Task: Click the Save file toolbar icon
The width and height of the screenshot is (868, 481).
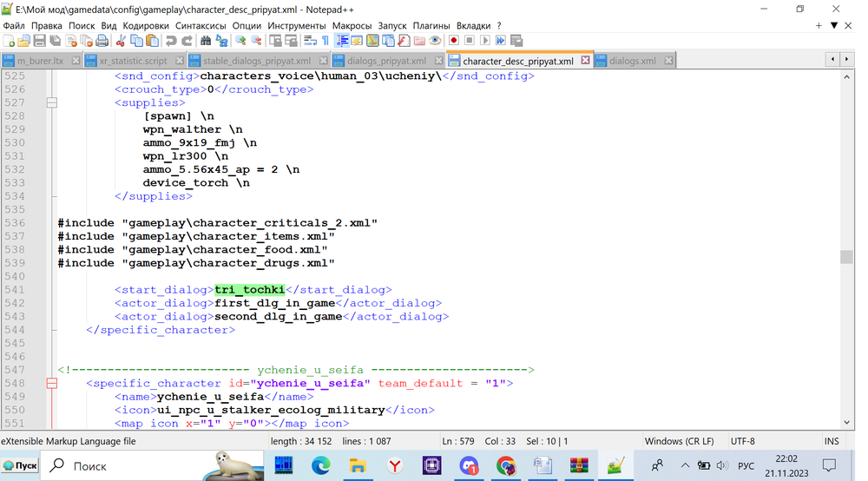Action: pos(40,41)
